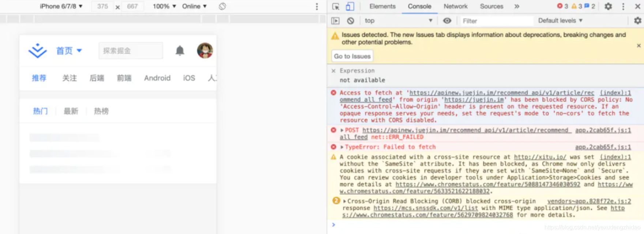Open the top context dropdown
Image resolution: width=644 pixels, height=234 pixels.
point(399,21)
